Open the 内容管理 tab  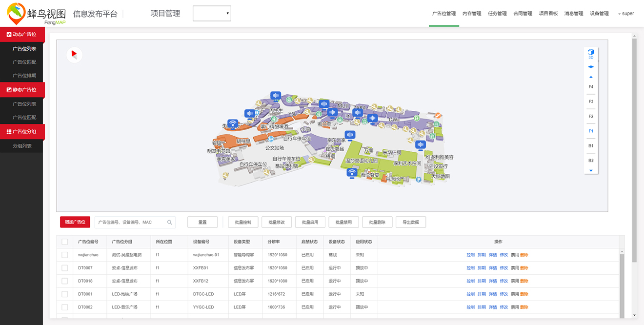point(472,14)
